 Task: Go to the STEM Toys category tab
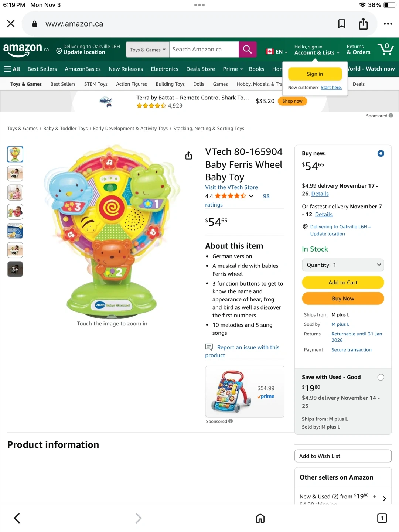(x=96, y=84)
